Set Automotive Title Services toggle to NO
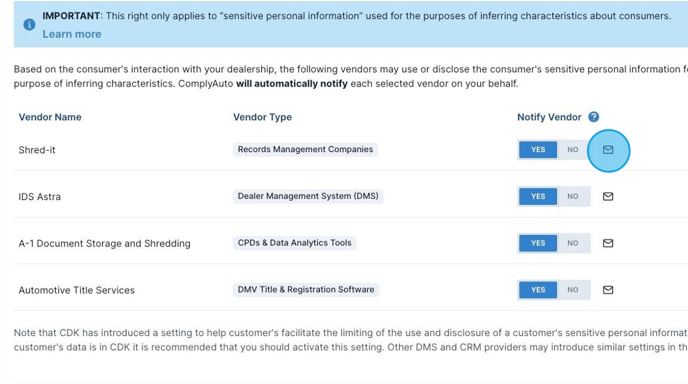The width and height of the screenshot is (688, 384). click(573, 290)
